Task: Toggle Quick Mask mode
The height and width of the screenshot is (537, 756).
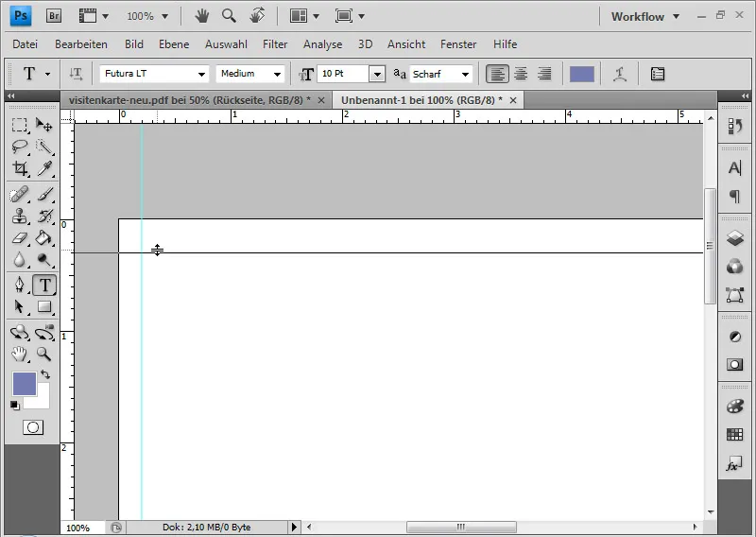Action: click(x=33, y=427)
